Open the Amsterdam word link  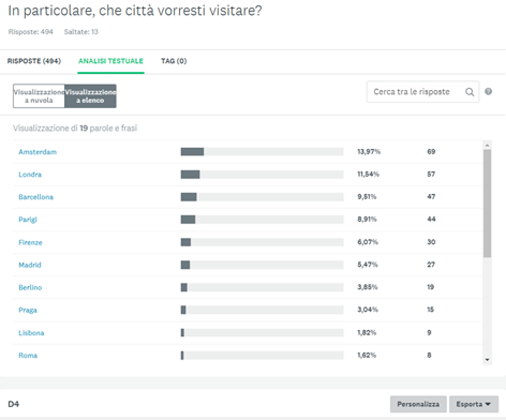[38, 152]
